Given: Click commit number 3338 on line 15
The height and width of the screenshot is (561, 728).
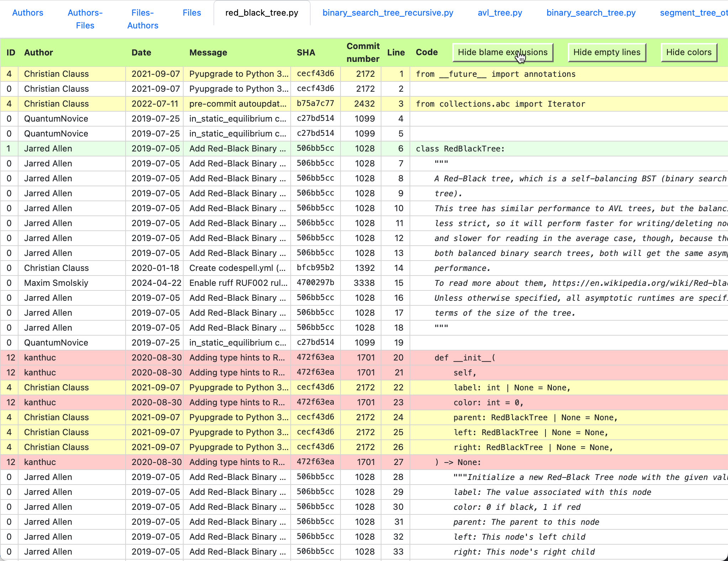Looking at the screenshot, I should click(x=364, y=283).
